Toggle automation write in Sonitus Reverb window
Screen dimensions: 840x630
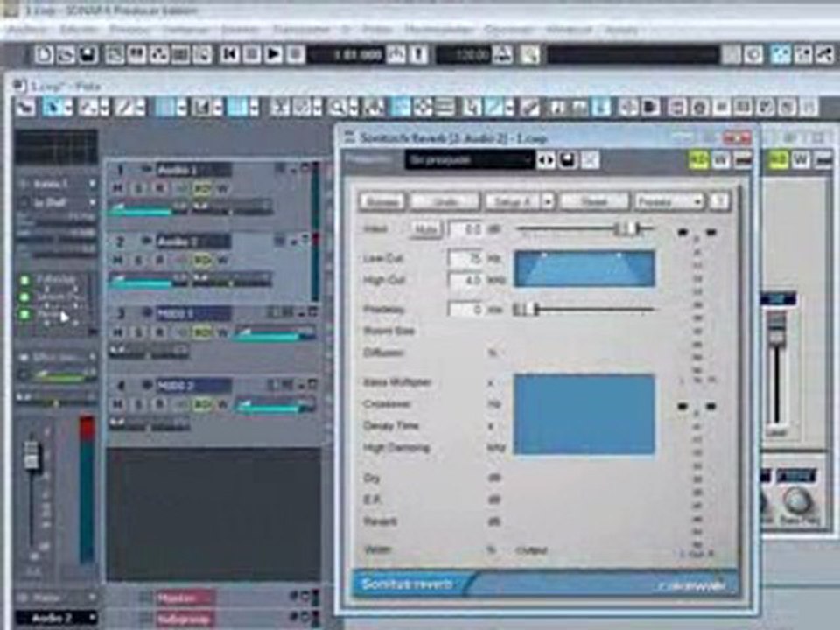(720, 159)
